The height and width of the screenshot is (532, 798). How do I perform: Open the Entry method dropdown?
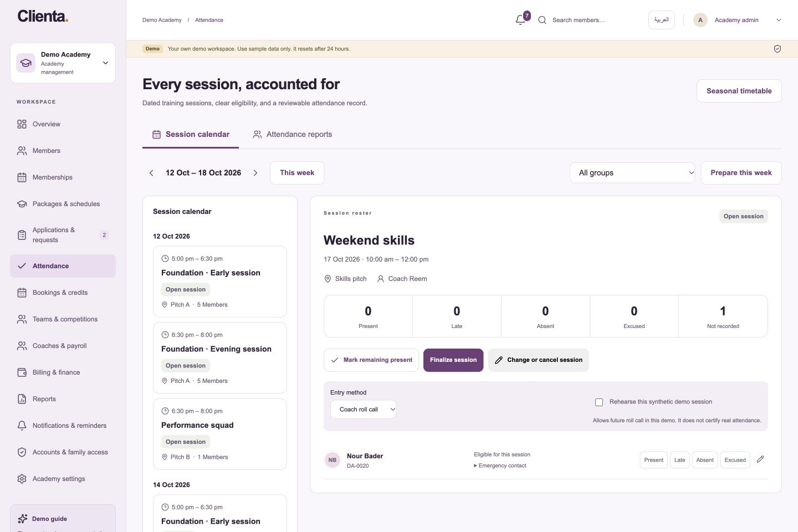[x=364, y=410]
